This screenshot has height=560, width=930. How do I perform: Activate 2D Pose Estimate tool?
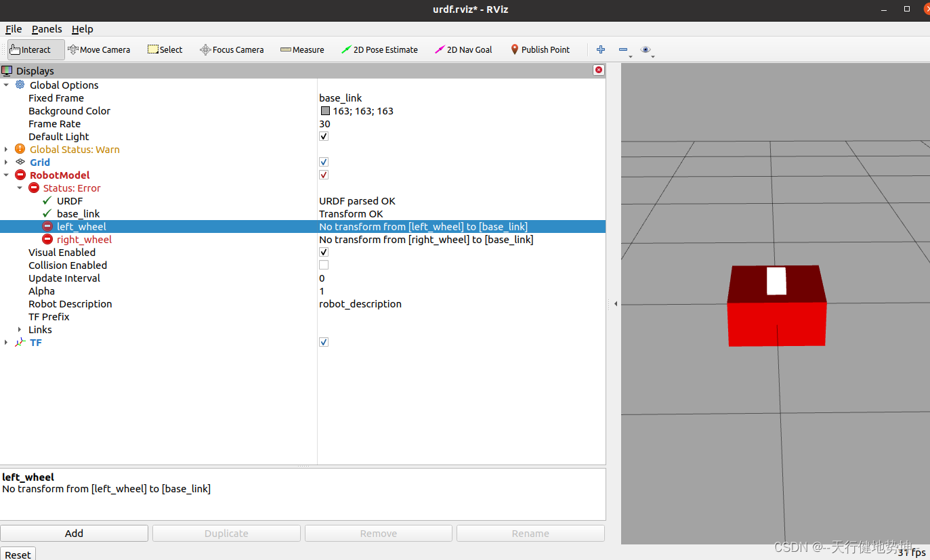point(379,49)
